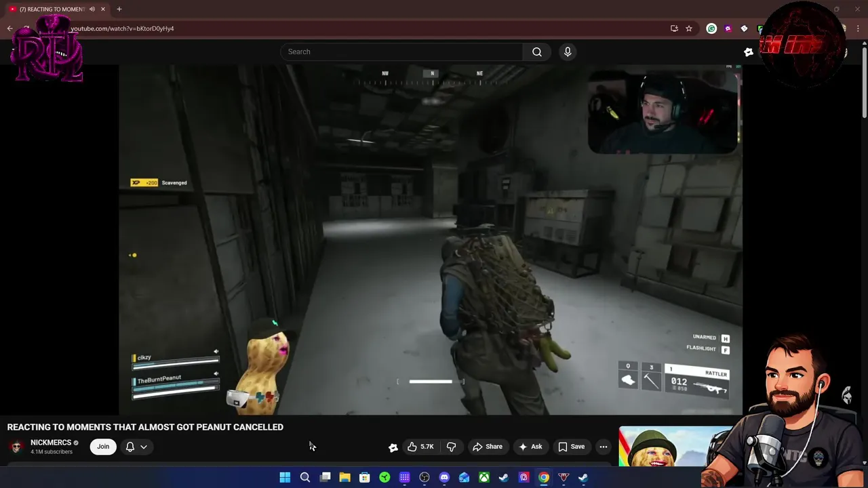The width and height of the screenshot is (868, 488).
Task: Open the Grammarly extension icon
Action: click(711, 28)
